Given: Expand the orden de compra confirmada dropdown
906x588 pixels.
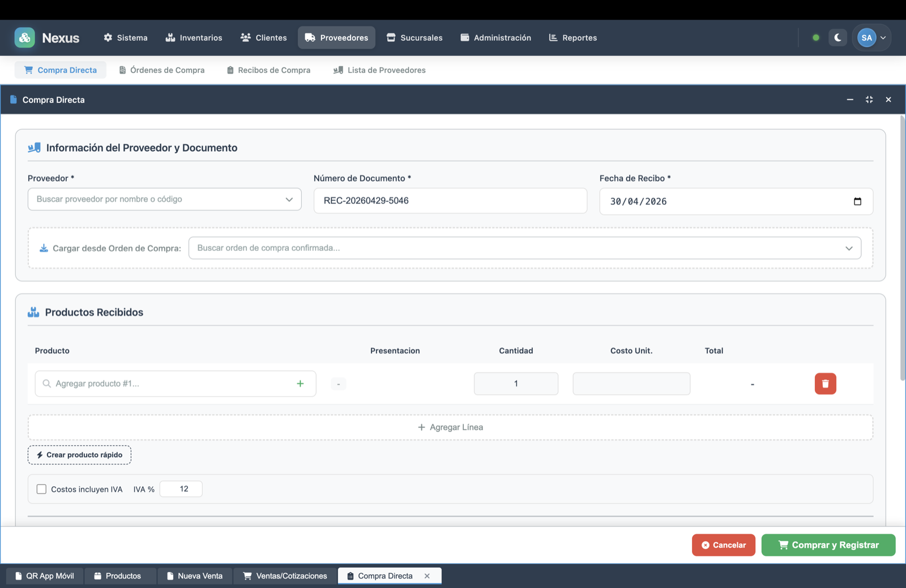Looking at the screenshot, I should tap(848, 248).
